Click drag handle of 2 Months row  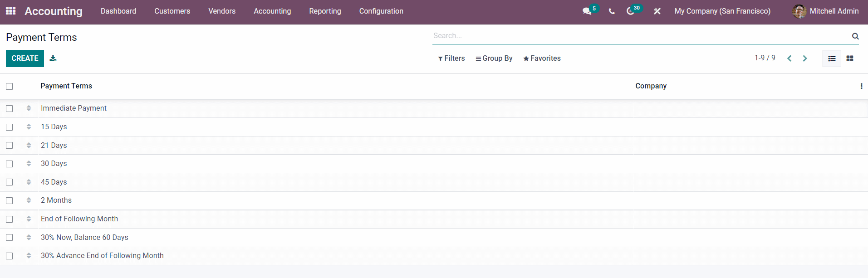pos(29,200)
